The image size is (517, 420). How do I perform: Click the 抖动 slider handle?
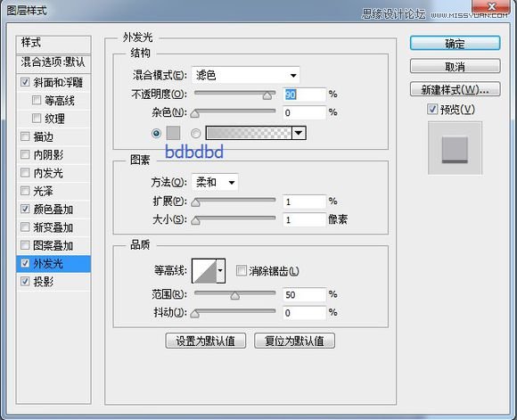pyautogui.click(x=195, y=313)
